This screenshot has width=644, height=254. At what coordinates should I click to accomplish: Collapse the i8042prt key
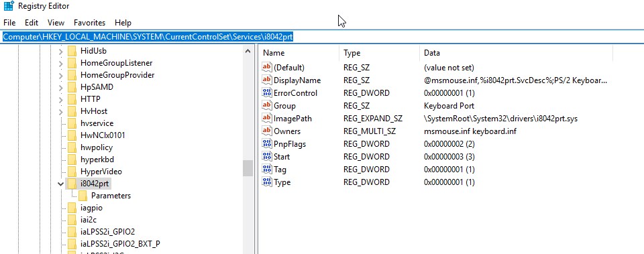pyautogui.click(x=61, y=184)
